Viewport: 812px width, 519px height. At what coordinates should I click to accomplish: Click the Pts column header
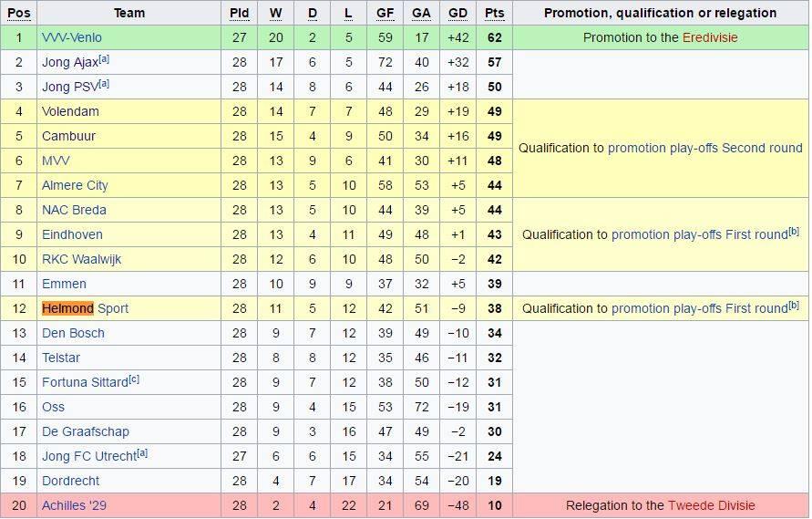[494, 13]
